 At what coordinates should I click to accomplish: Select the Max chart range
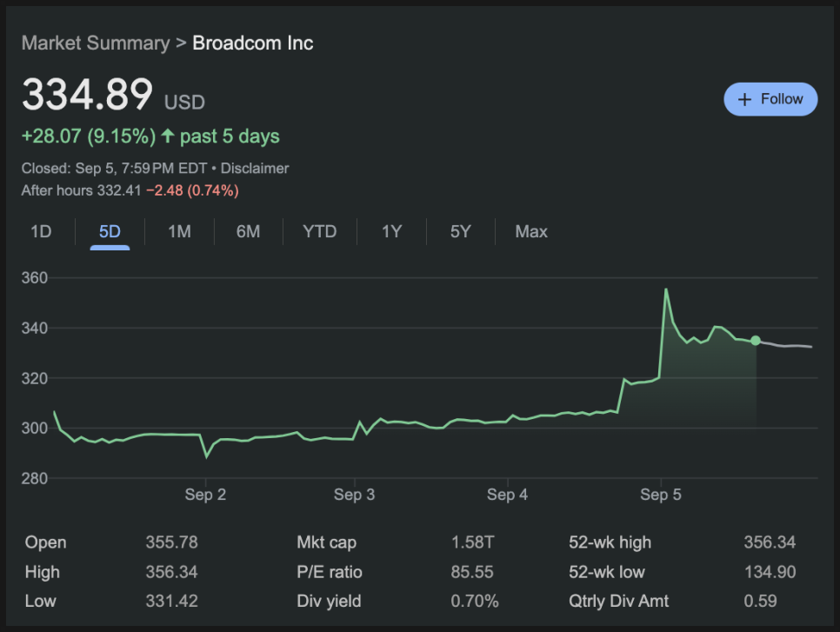click(531, 231)
